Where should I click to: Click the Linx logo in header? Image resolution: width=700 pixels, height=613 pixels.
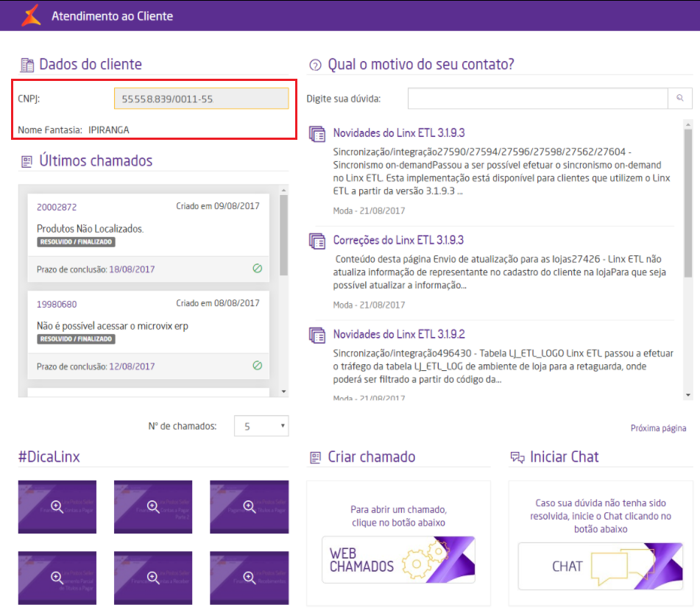point(31,15)
